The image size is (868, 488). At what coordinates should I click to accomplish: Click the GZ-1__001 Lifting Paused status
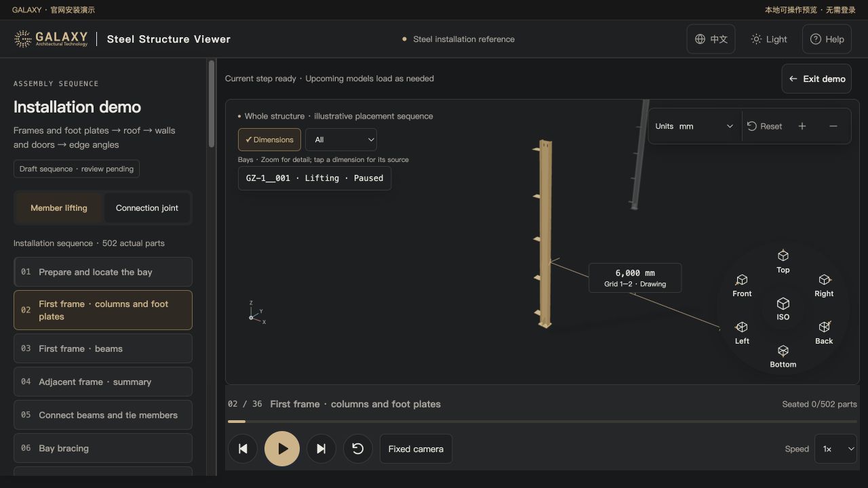(315, 178)
